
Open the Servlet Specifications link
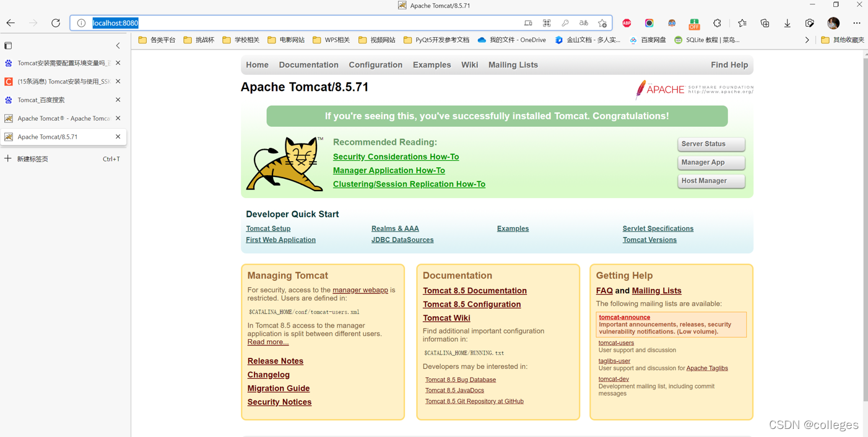[x=658, y=228]
